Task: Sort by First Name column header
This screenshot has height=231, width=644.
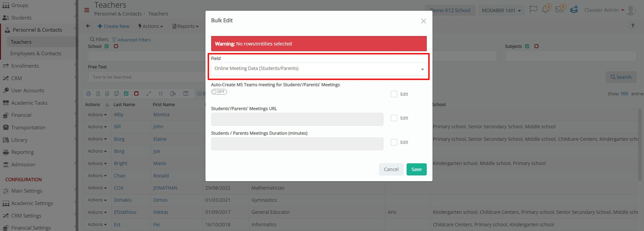Action: [x=164, y=105]
